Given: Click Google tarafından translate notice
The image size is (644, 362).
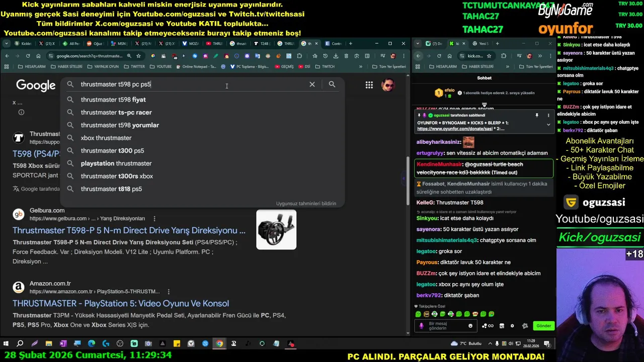Looking at the screenshot, I should pos(36,189).
